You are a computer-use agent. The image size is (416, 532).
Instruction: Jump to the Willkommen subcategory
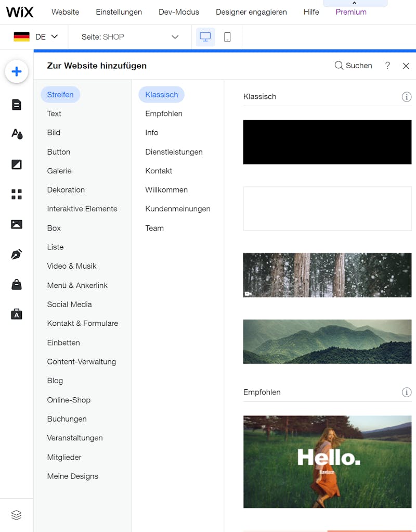(x=166, y=190)
